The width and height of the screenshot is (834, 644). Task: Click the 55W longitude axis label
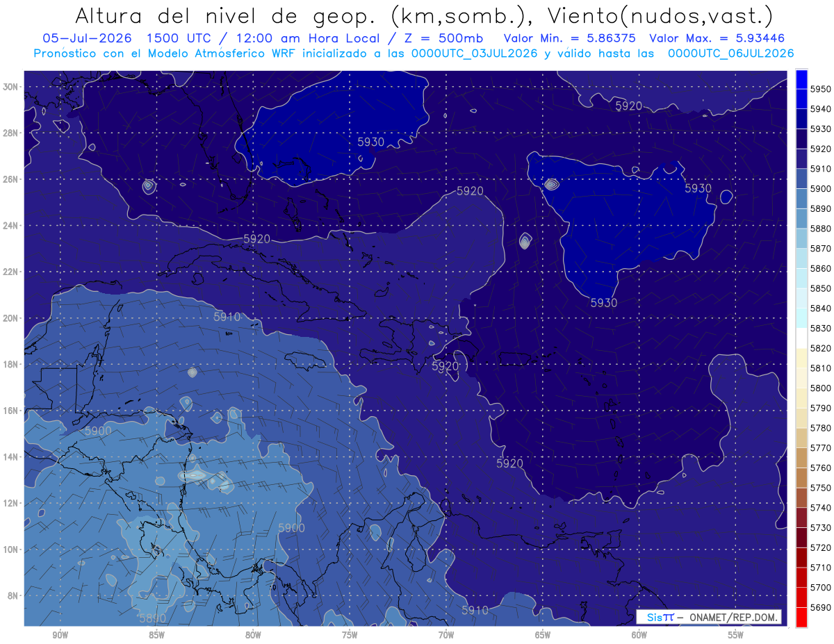pos(736,635)
